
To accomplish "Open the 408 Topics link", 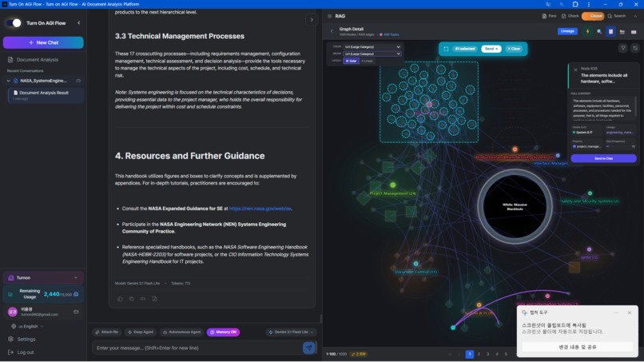I will tap(389, 34).
